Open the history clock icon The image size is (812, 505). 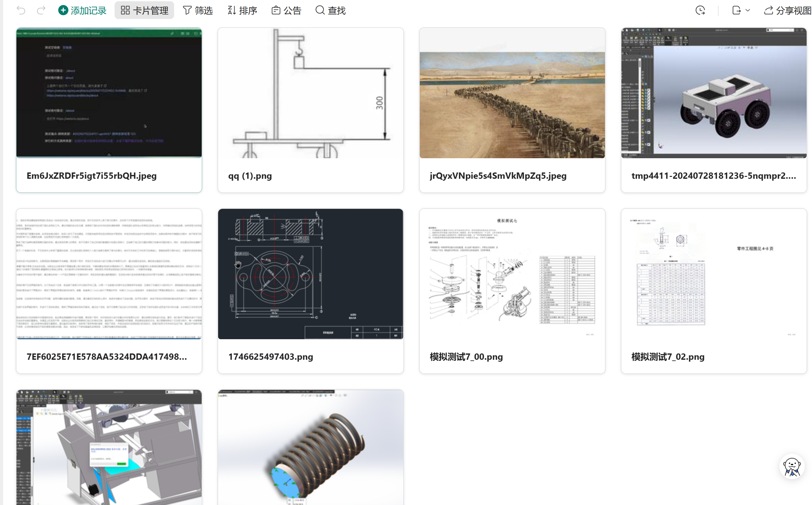coord(700,10)
